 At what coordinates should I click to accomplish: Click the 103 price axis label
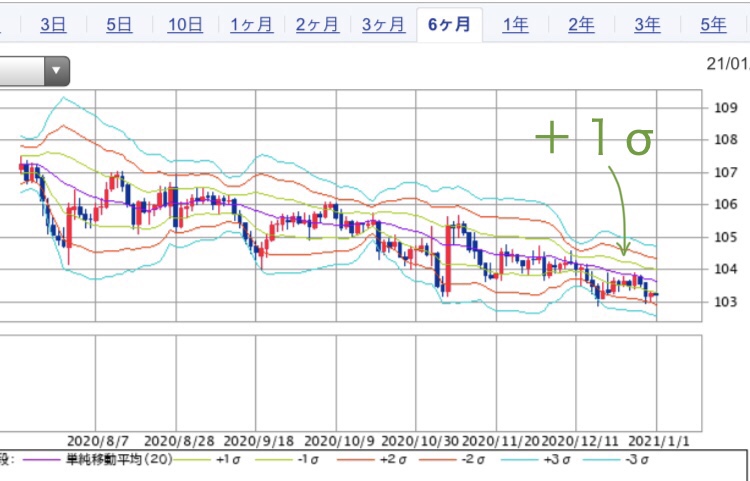(x=726, y=302)
